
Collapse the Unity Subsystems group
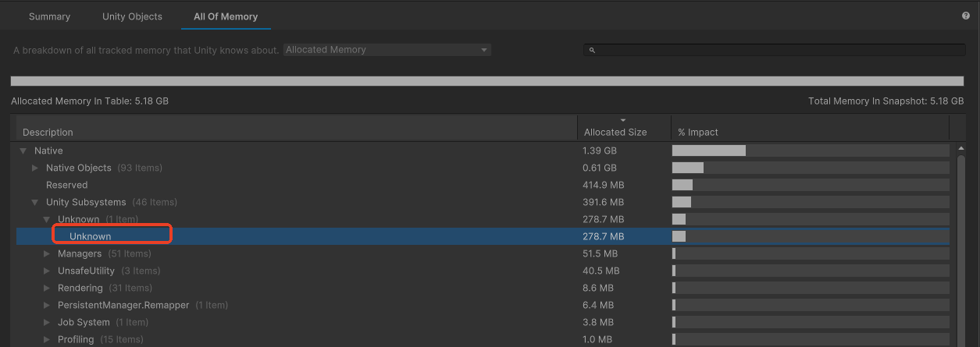[x=35, y=202]
